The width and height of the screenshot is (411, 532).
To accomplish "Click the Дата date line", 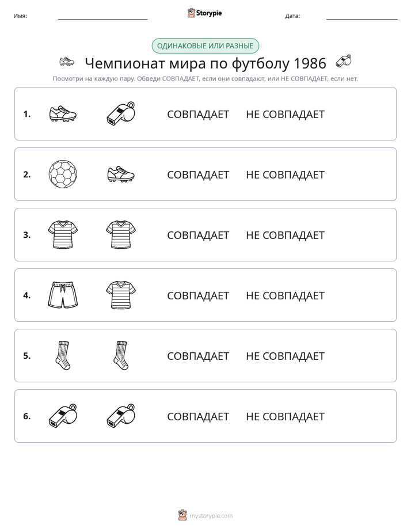I will pos(362,16).
